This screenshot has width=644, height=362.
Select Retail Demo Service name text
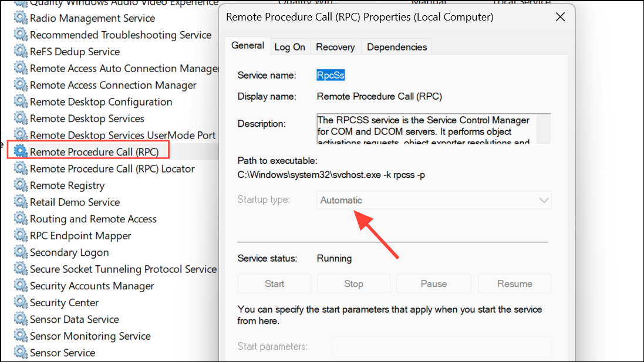(75, 202)
